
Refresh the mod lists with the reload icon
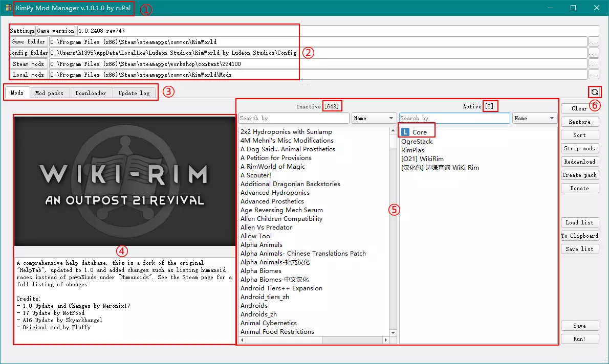coord(594,92)
